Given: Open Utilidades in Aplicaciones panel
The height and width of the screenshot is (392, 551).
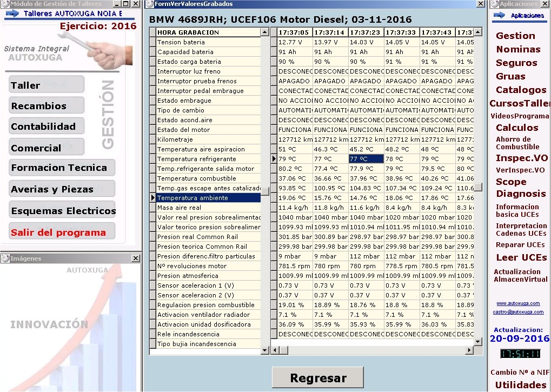Looking at the screenshot, I should coord(520,385).
